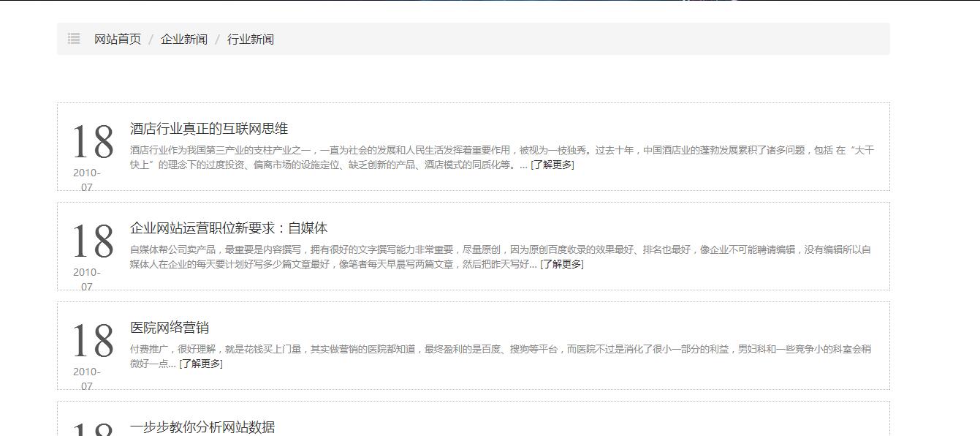
Task: Click 了解更多 for the hotel industry article
Action: coord(552,165)
